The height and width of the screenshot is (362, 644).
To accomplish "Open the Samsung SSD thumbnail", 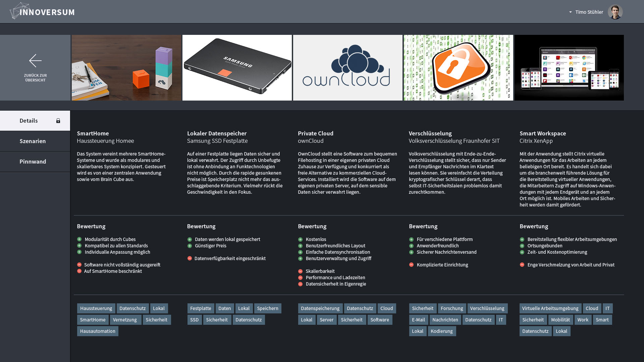I will point(237,68).
